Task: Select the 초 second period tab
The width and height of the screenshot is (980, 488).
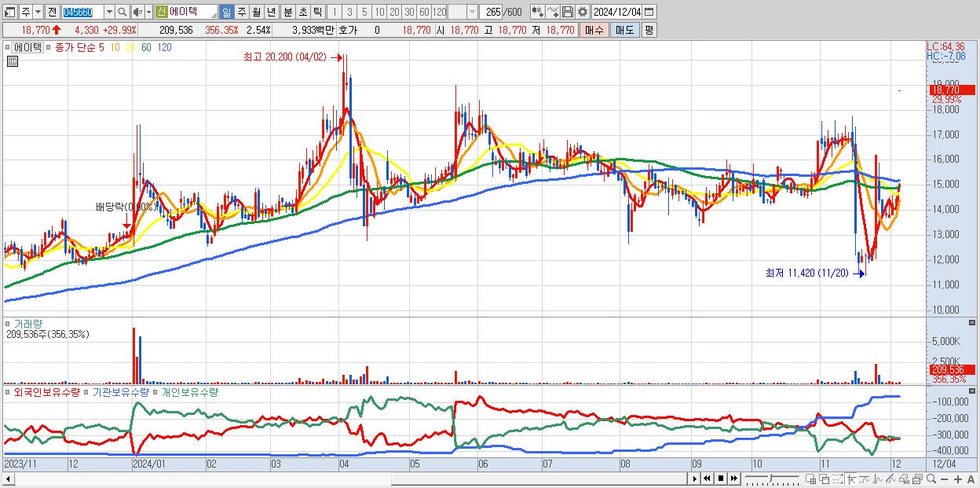Action: [303, 12]
